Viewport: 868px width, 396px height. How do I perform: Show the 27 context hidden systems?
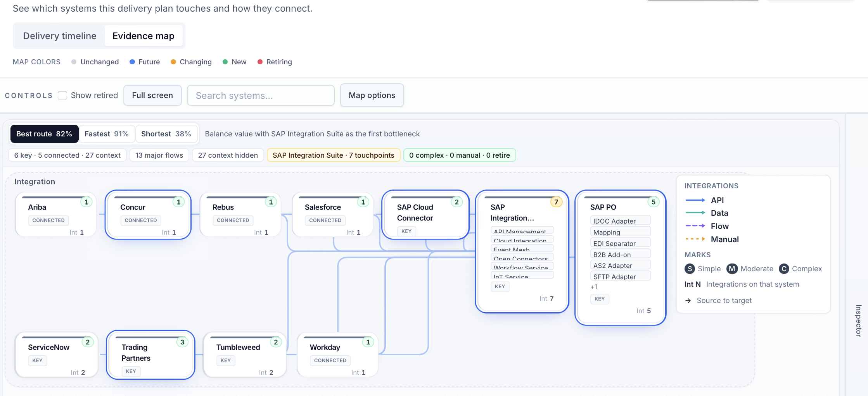pos(228,155)
